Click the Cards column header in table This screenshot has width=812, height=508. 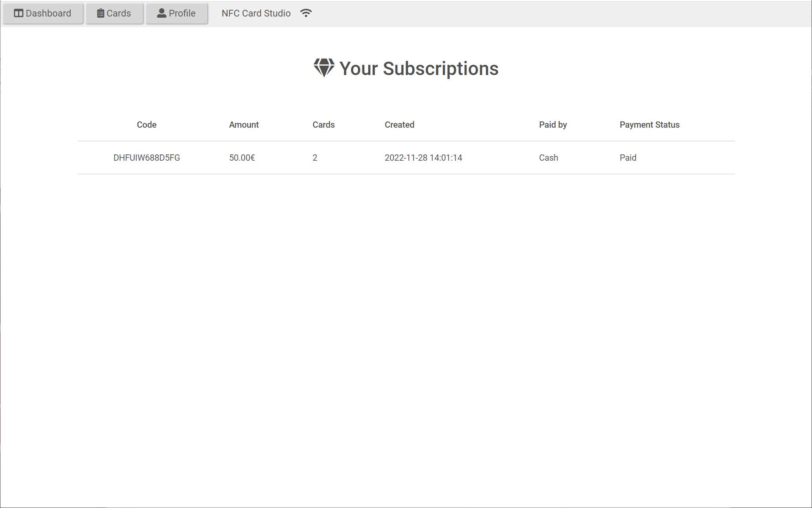pyautogui.click(x=324, y=125)
